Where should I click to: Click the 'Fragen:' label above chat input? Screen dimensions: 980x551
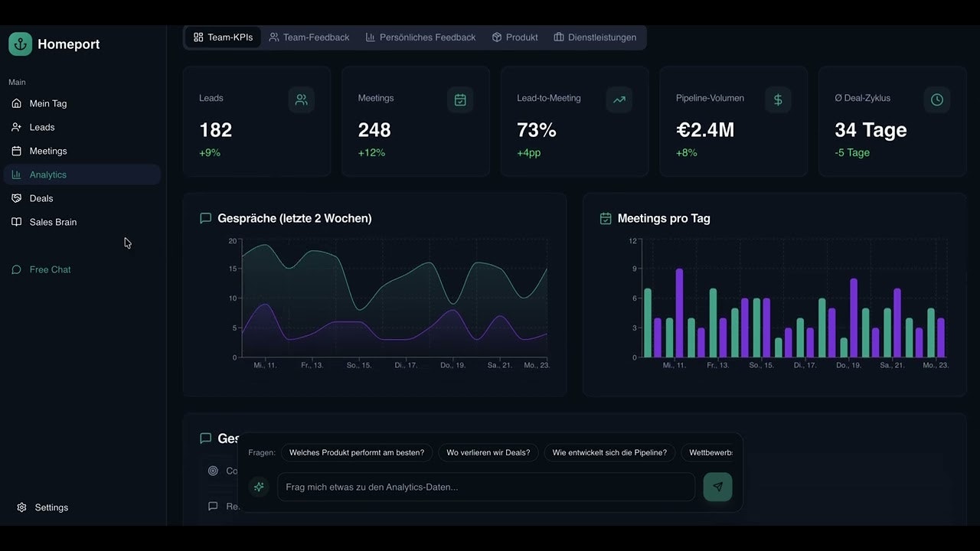coord(262,452)
